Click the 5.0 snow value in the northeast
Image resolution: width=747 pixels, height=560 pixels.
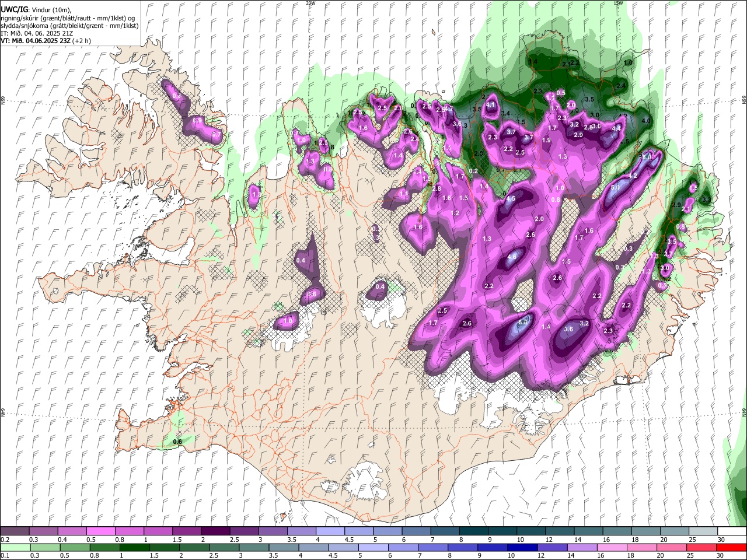coord(615,188)
